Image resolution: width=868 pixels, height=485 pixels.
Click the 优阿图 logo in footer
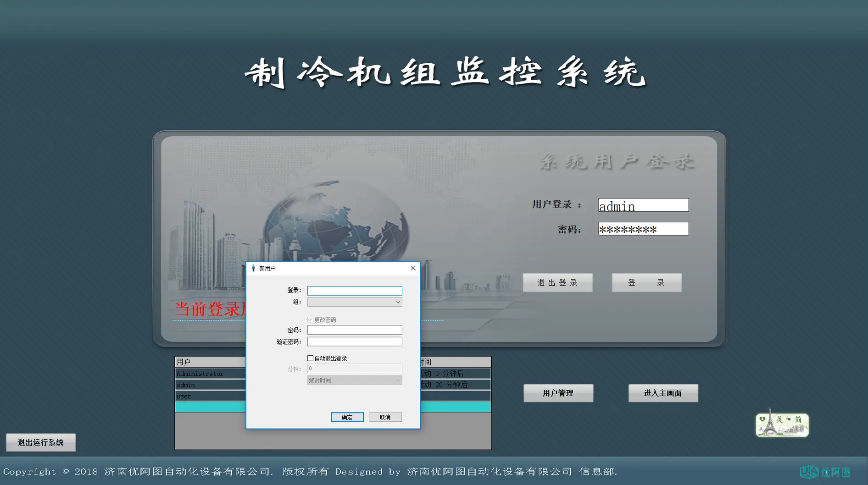click(825, 472)
